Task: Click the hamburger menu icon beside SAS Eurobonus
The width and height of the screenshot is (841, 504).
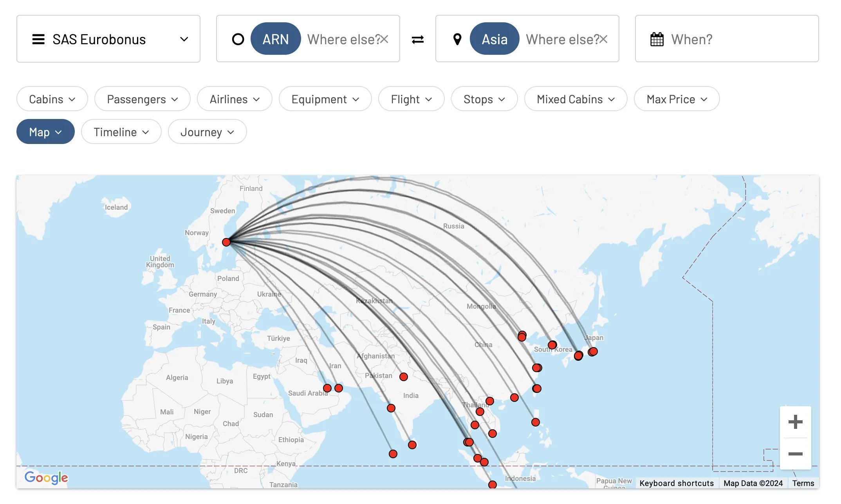Action: click(38, 39)
